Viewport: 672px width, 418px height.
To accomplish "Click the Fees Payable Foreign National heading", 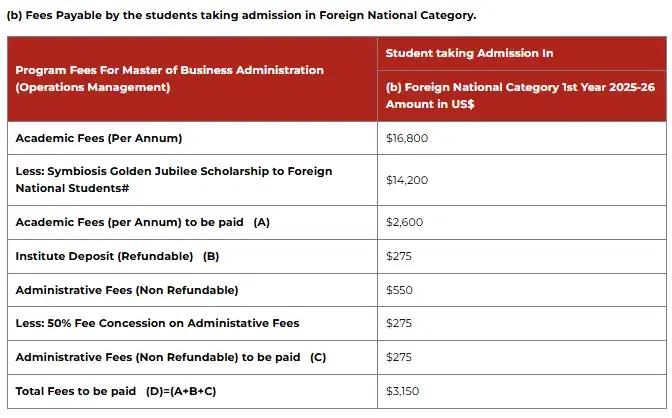I will 241,16.
